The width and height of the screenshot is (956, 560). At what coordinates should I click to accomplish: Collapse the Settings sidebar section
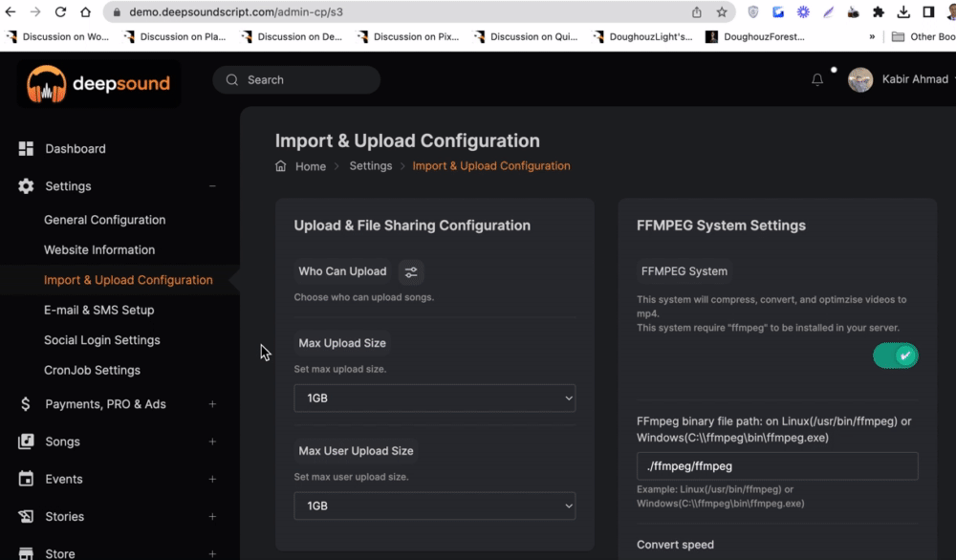[212, 186]
